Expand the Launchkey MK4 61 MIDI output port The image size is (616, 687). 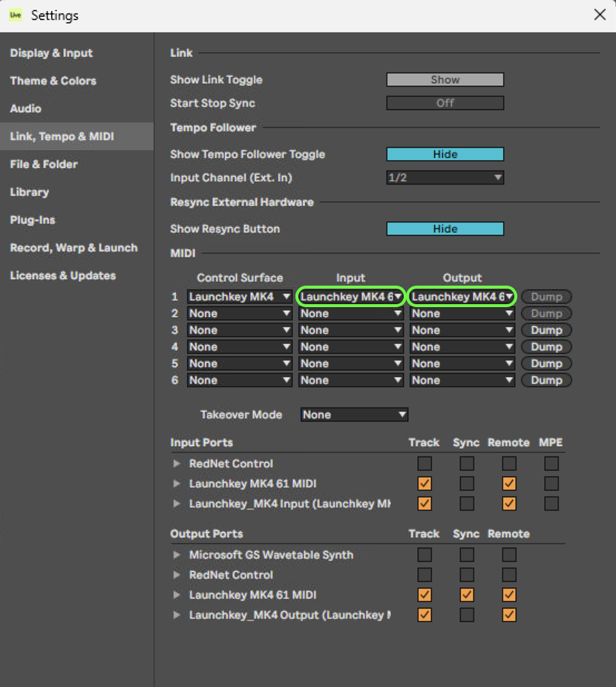pyautogui.click(x=177, y=595)
